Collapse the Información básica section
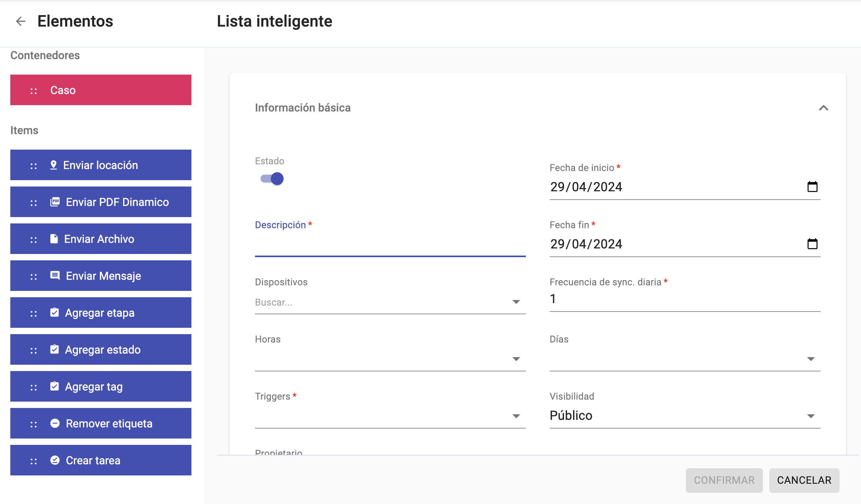Viewport: 861px width, 504px height. point(823,108)
